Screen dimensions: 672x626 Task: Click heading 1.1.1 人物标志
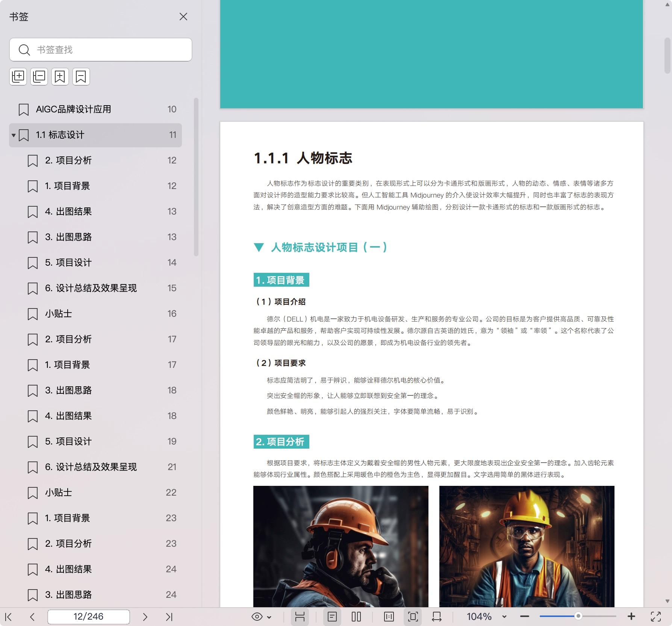(x=303, y=158)
